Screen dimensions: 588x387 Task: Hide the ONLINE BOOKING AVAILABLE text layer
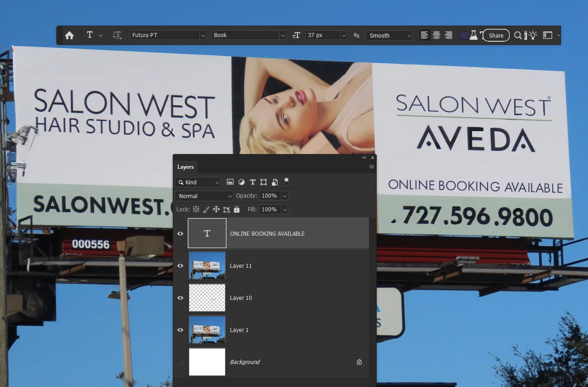click(x=180, y=234)
